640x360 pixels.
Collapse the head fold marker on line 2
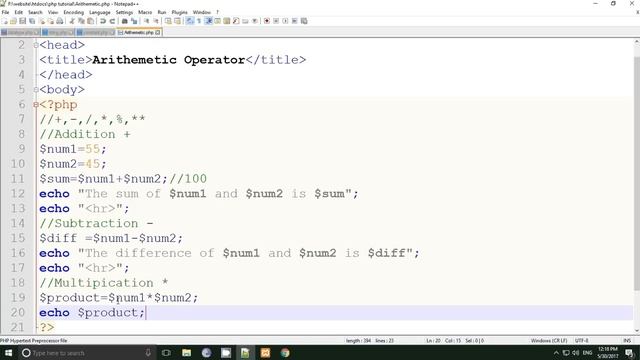click(x=36, y=45)
